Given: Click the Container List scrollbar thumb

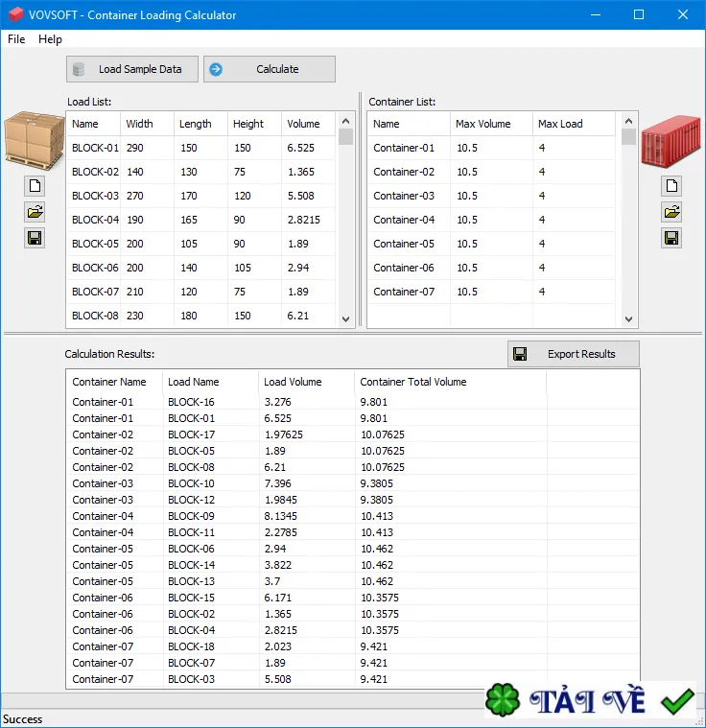Looking at the screenshot, I should tap(628, 137).
